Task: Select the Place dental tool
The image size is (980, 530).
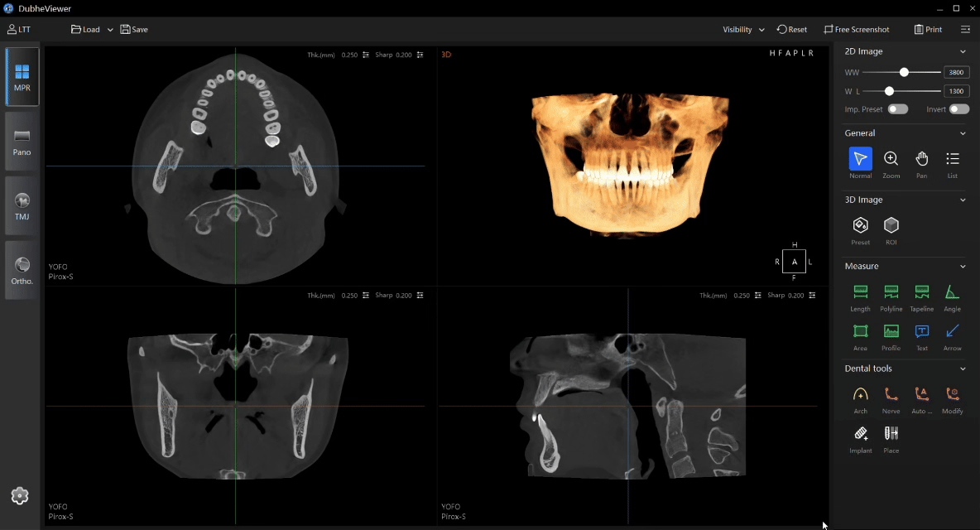Action: pos(891,434)
